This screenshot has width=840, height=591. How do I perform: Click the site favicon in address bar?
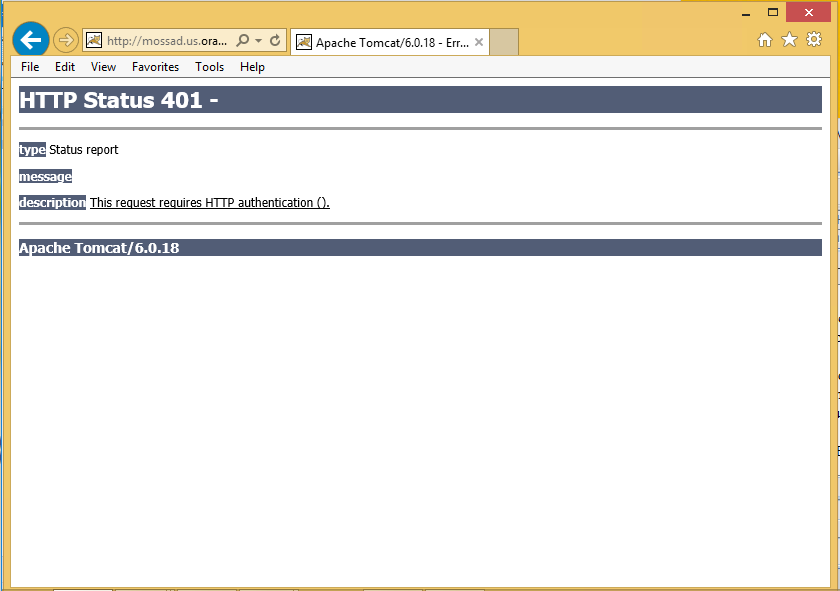point(94,40)
